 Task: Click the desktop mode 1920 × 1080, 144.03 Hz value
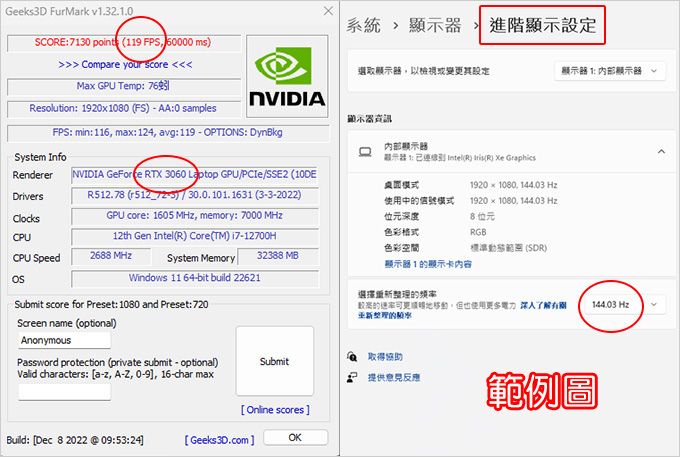click(x=513, y=185)
